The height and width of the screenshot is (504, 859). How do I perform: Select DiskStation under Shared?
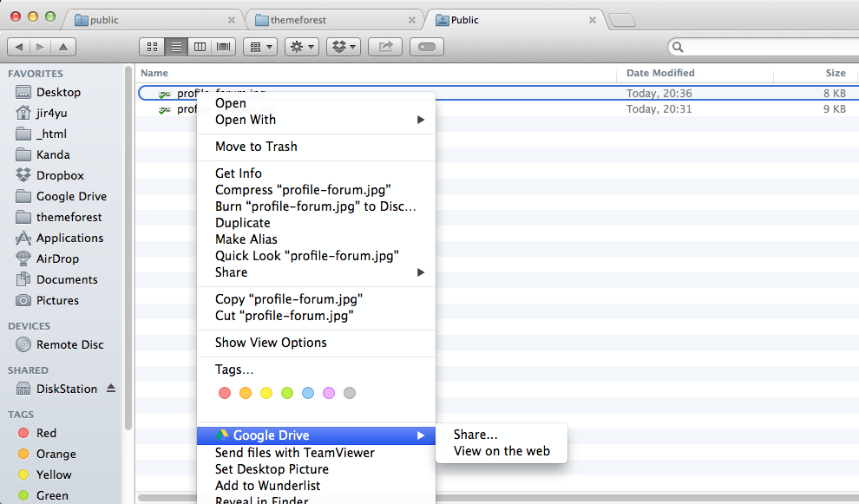(66, 389)
